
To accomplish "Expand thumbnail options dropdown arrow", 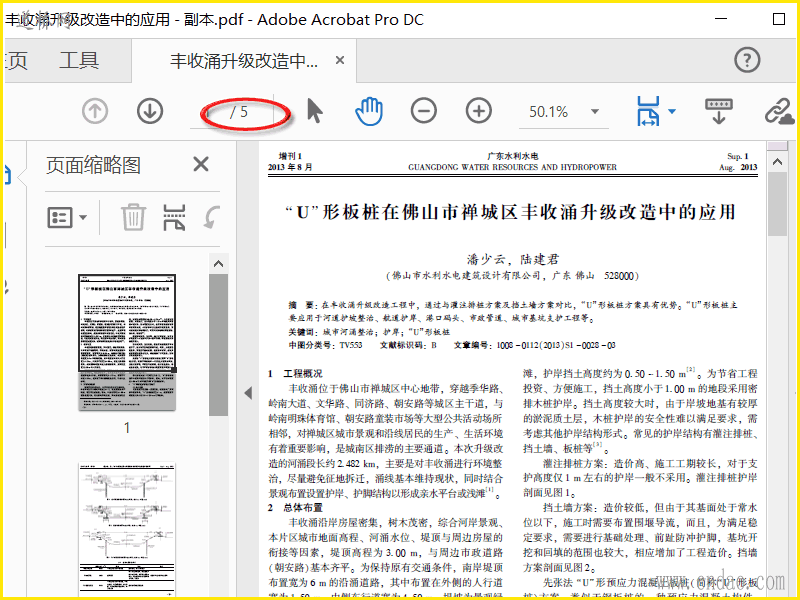I will pos(83,218).
